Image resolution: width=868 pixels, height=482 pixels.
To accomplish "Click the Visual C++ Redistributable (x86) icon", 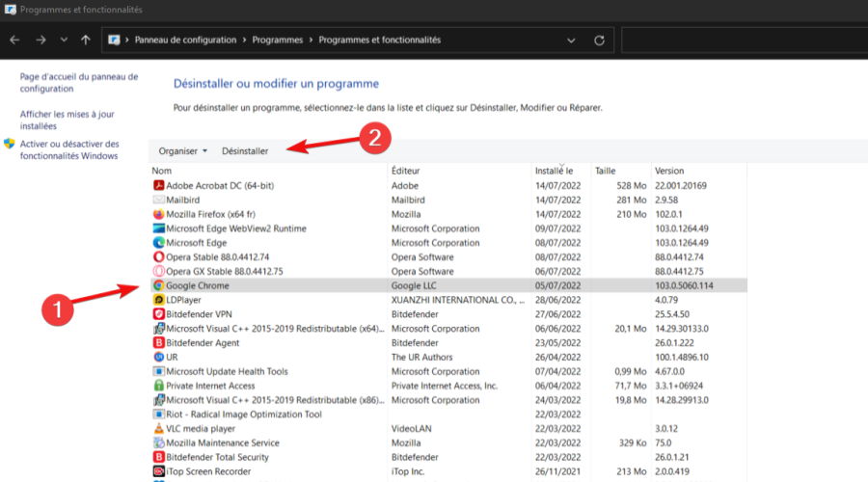I will (x=159, y=400).
